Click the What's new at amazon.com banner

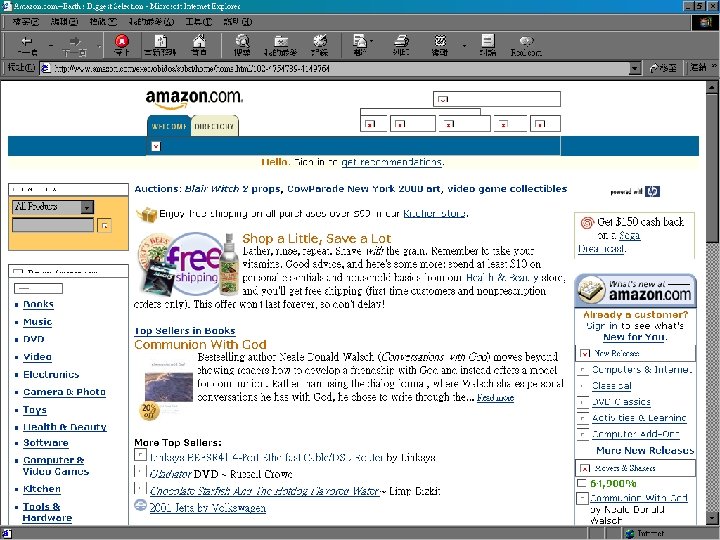pos(636,291)
